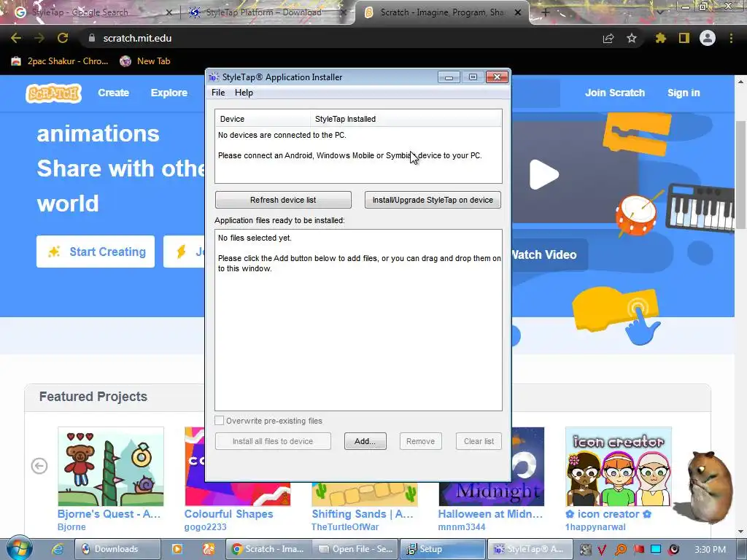Click Install all files to device button
Viewport: 747px width, 560px height.
click(x=273, y=441)
